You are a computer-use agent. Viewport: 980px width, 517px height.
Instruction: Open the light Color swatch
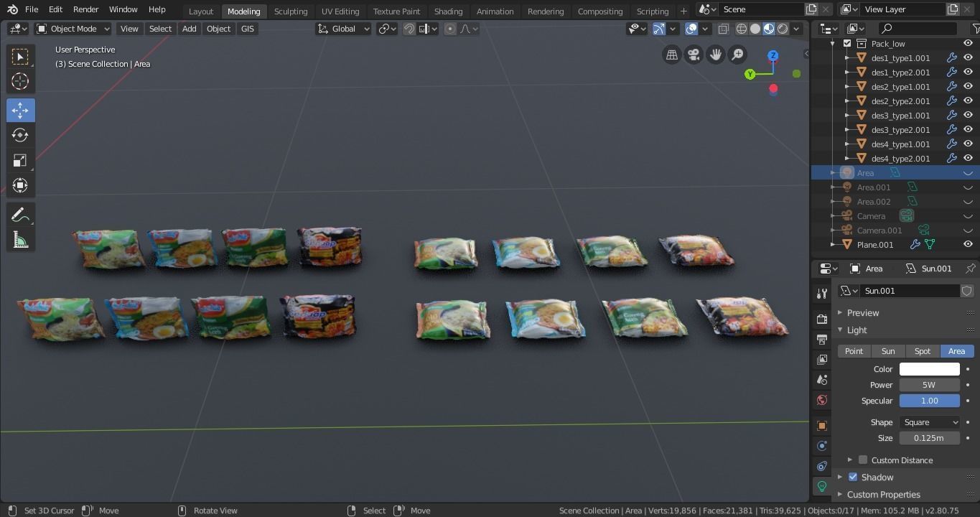coord(929,369)
